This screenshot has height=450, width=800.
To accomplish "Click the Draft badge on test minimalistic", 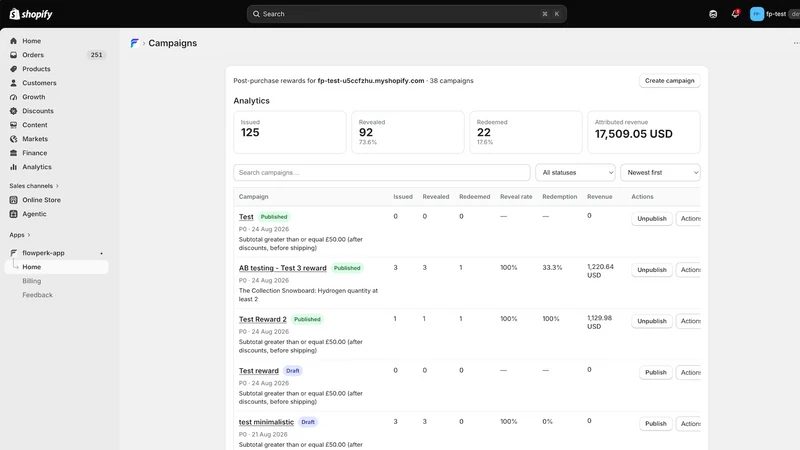I will click(x=308, y=422).
